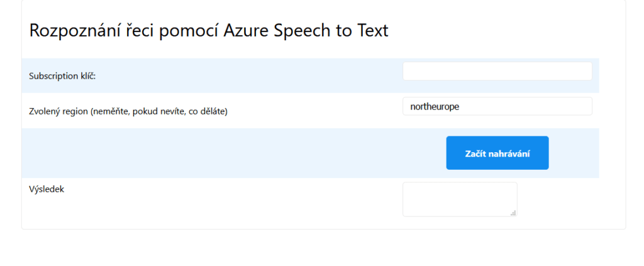
Task: Click the warning '(neměňte, pokud nevíte, co děláte)'
Action: click(x=158, y=111)
